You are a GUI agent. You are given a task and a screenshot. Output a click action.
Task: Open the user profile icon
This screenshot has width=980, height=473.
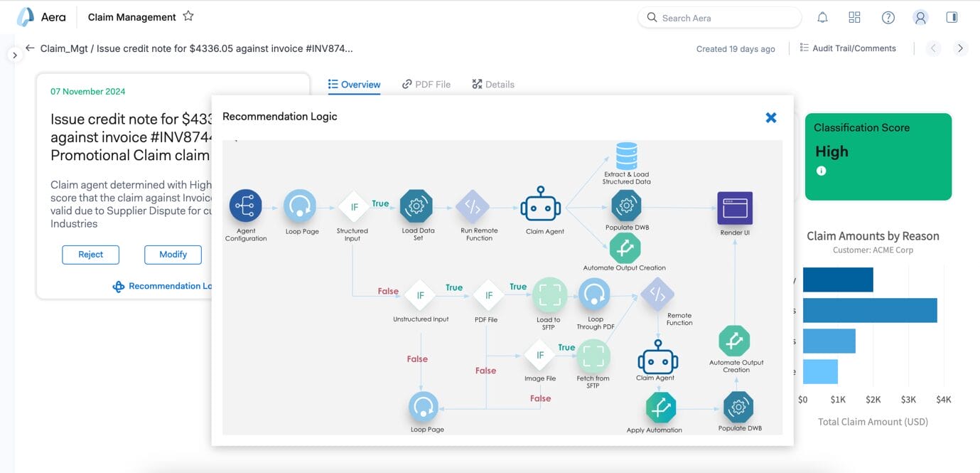click(920, 18)
